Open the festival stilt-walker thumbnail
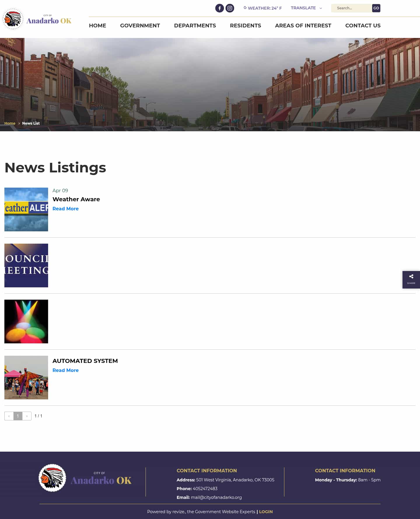The height and width of the screenshot is (519, 420). pyautogui.click(x=26, y=378)
